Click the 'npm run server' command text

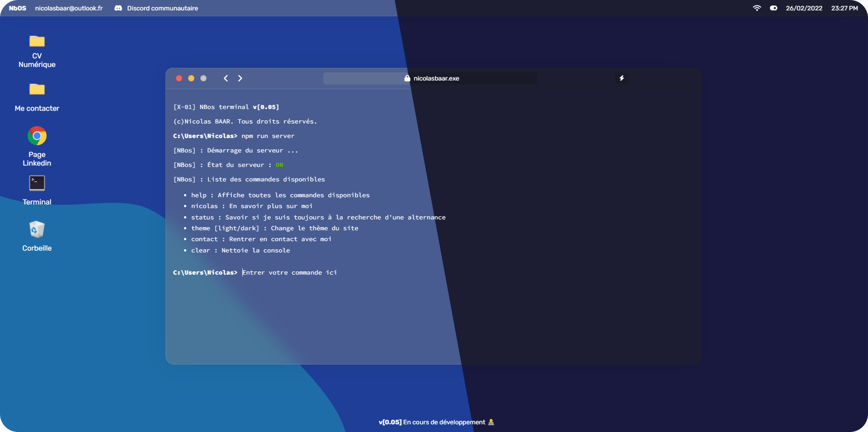(x=268, y=136)
